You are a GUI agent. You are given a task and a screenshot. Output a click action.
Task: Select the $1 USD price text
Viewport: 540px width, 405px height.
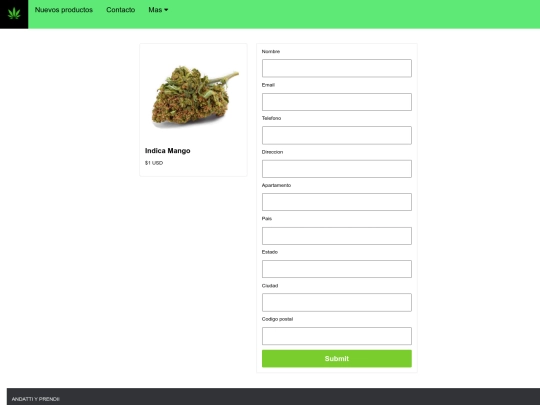pos(154,163)
